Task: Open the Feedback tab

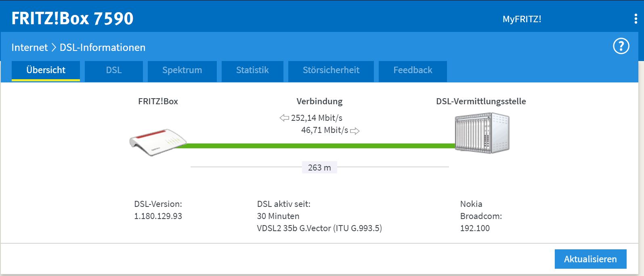Action: pyautogui.click(x=413, y=71)
